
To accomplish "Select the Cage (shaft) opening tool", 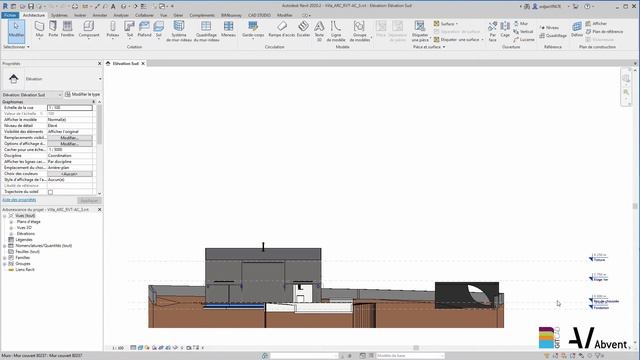I will click(505, 29).
